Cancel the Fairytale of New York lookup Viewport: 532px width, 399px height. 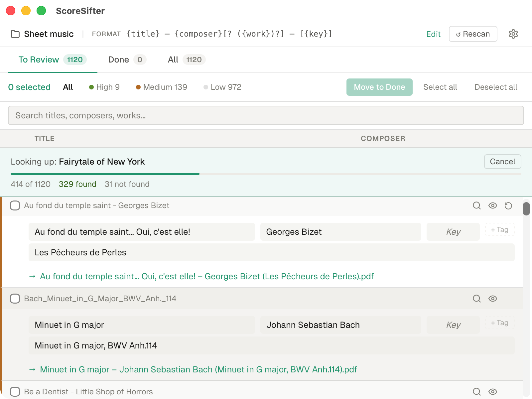[502, 162]
